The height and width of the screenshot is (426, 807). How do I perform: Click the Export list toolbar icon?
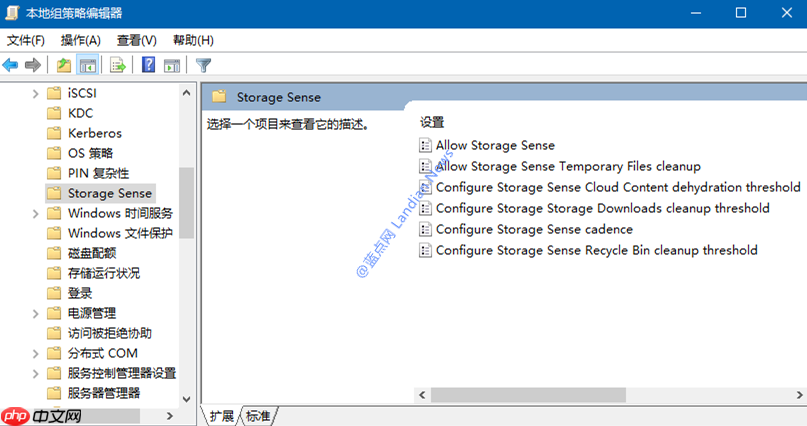coord(118,65)
